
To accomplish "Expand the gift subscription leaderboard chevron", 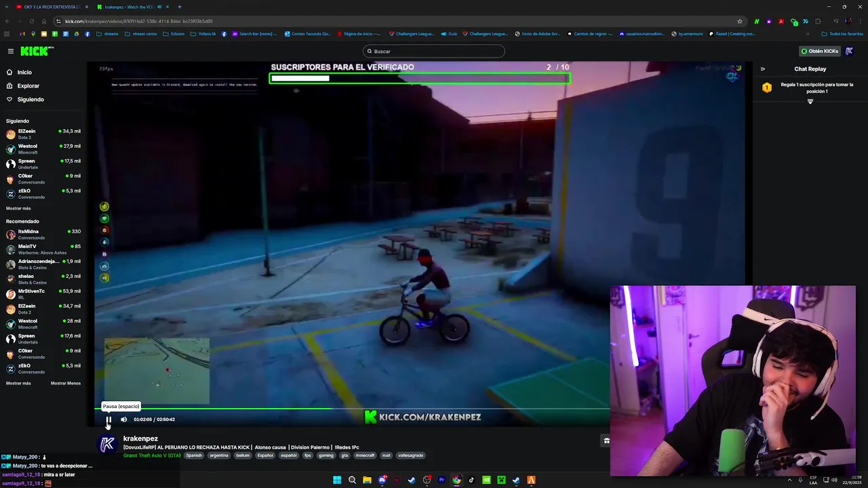I will [x=810, y=102].
